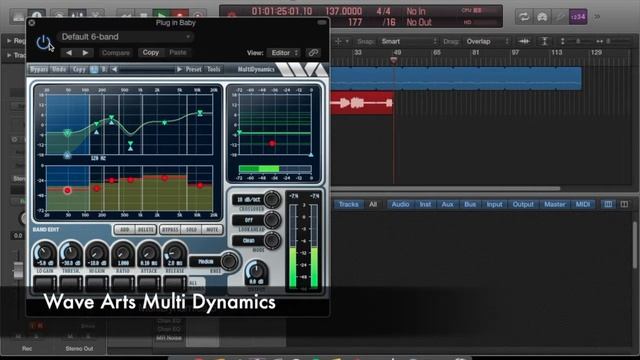
Task: Click the Hi Gain knob
Action: (97, 253)
